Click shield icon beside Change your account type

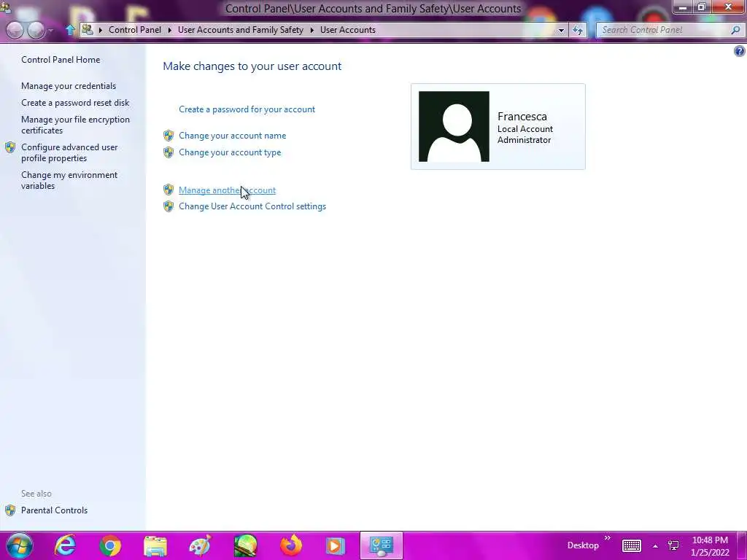pos(169,152)
